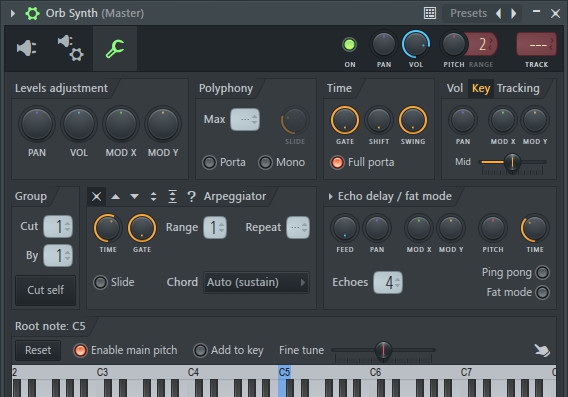Click Levels adjustment MOD Y knob
Screen dimensions: 568x397
[163, 124]
